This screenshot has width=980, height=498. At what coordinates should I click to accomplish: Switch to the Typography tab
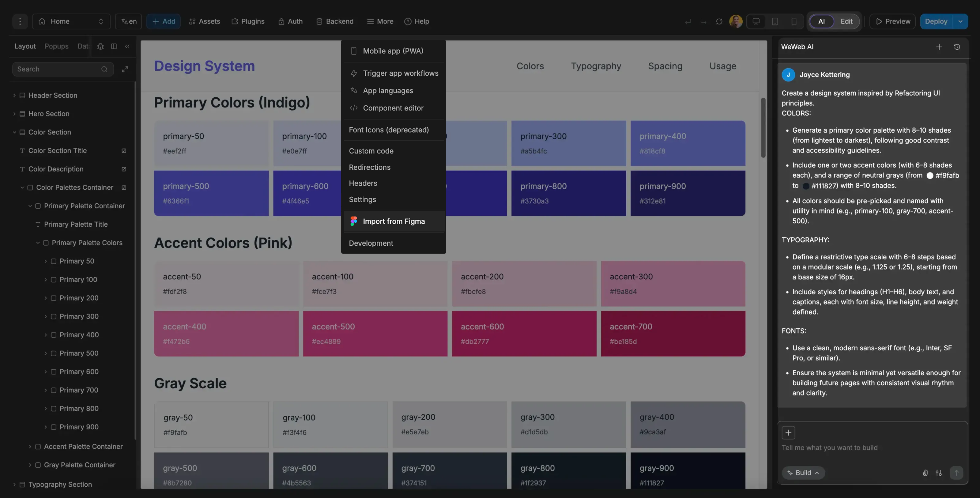pos(596,66)
